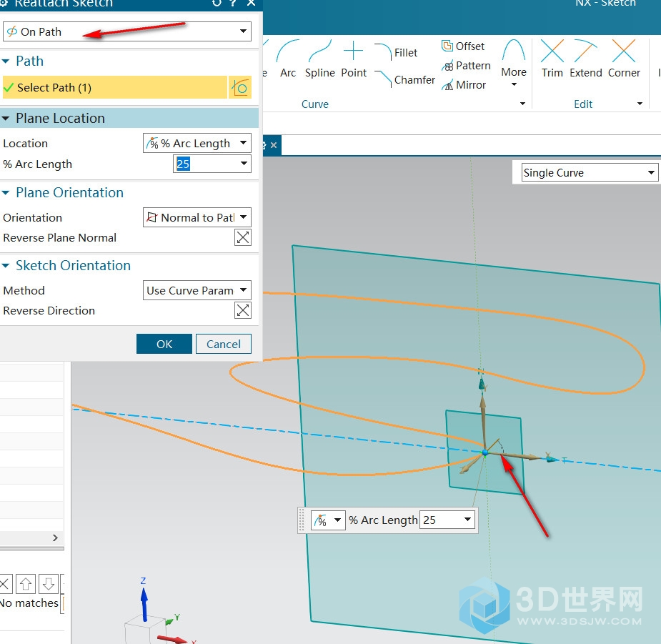Viewport: 661px width, 644px height.
Task: Cancel the Reattach Sketch dialog
Action: tap(224, 344)
